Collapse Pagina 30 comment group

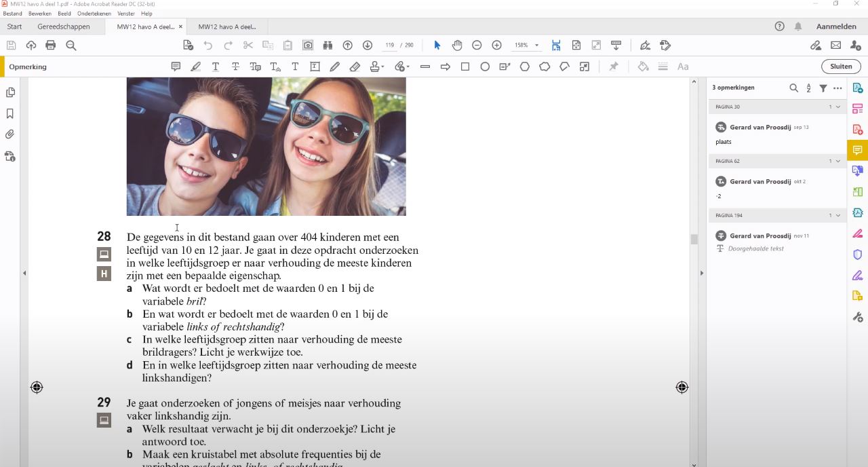point(838,107)
